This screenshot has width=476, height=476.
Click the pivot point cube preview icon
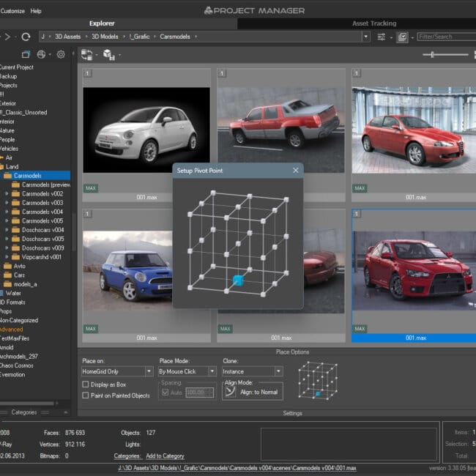pyautogui.click(x=318, y=380)
